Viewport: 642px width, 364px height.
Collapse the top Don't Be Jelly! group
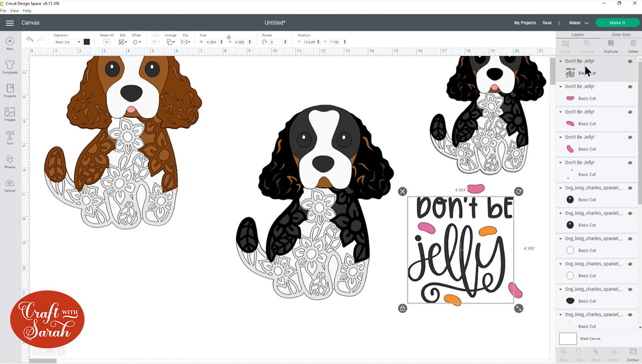pos(561,61)
